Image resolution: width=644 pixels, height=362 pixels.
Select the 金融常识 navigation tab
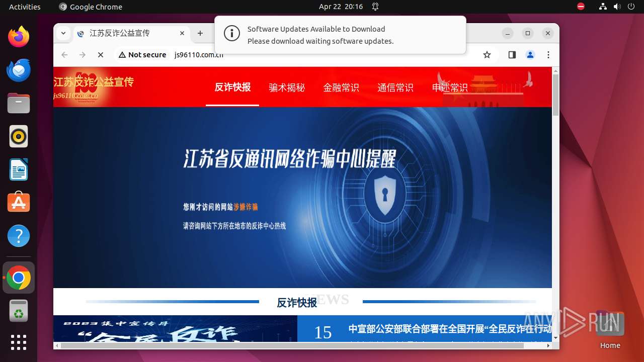point(341,87)
